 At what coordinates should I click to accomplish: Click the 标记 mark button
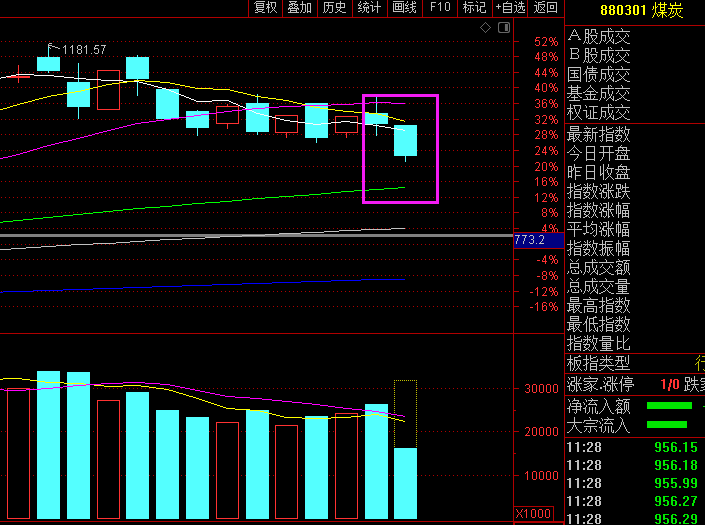point(474,8)
